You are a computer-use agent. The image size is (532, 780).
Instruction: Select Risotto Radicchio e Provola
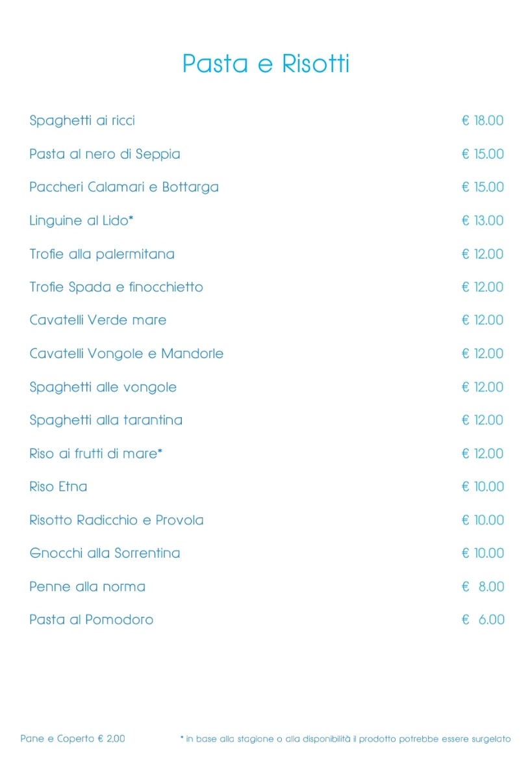[116, 520]
